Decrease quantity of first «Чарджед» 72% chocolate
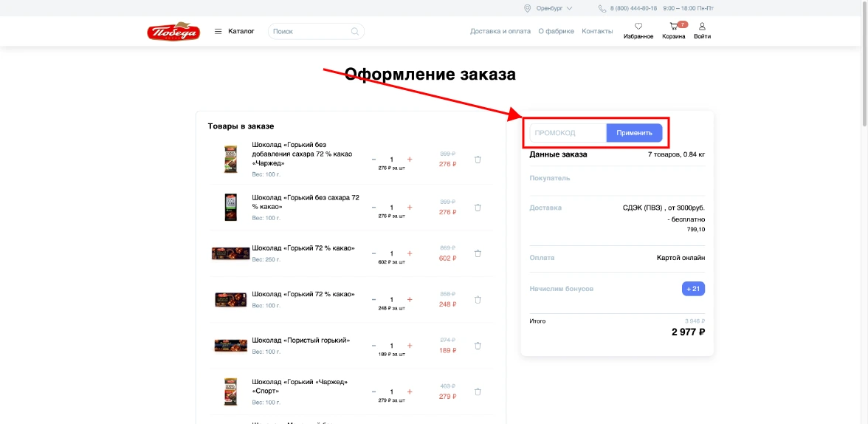 [373, 160]
